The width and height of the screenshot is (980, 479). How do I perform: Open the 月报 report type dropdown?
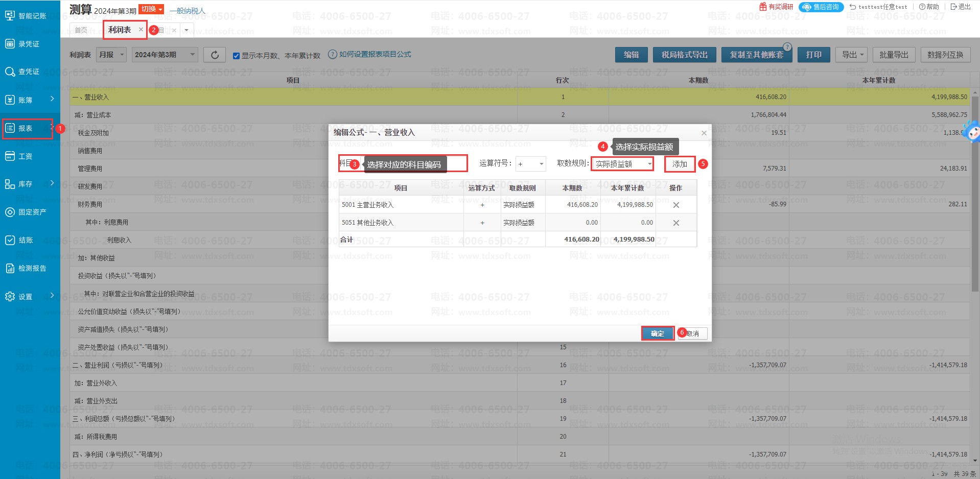[111, 55]
